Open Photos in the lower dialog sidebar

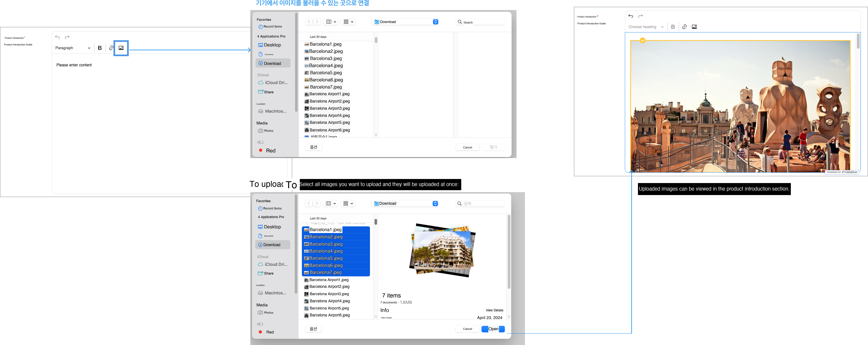tap(266, 313)
